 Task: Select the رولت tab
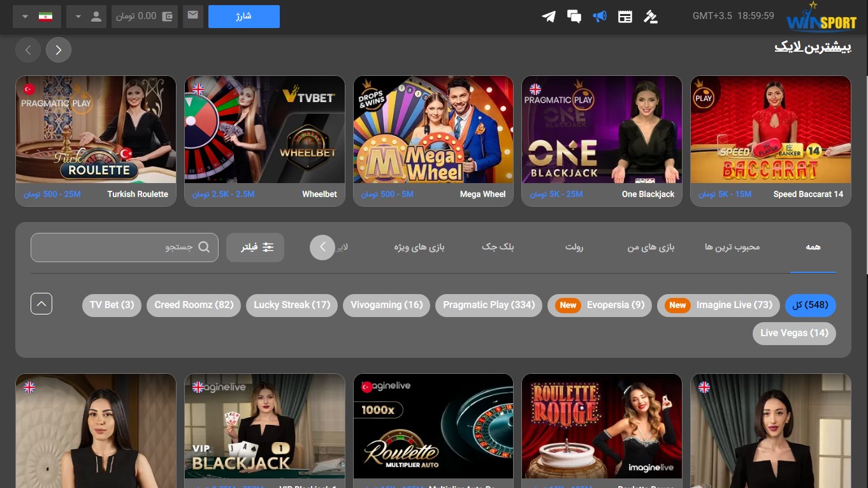574,247
